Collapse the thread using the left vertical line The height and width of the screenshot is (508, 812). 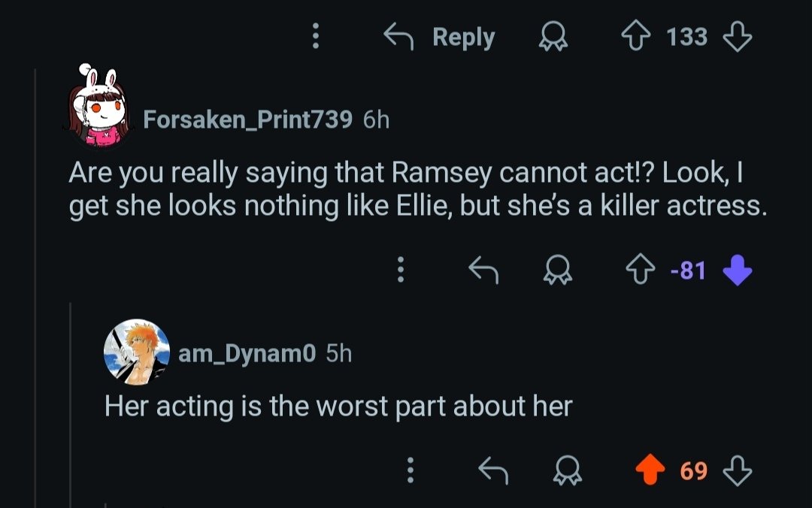click(x=35, y=301)
